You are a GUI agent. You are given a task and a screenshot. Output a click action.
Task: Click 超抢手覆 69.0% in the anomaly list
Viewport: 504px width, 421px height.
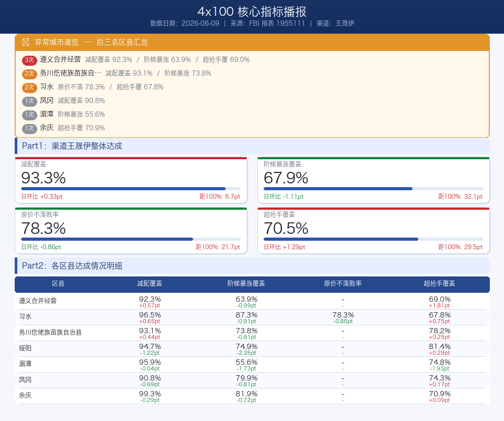coord(226,60)
